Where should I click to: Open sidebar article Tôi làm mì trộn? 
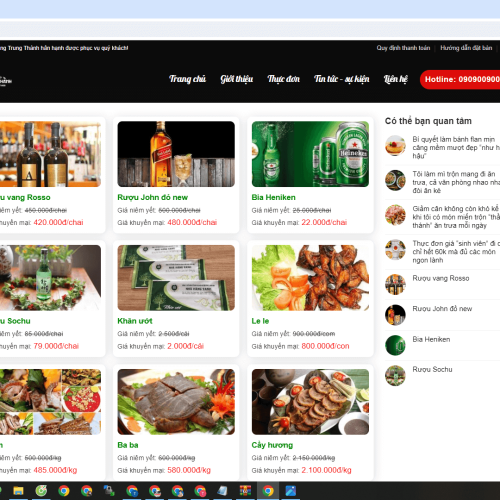pos(456,182)
